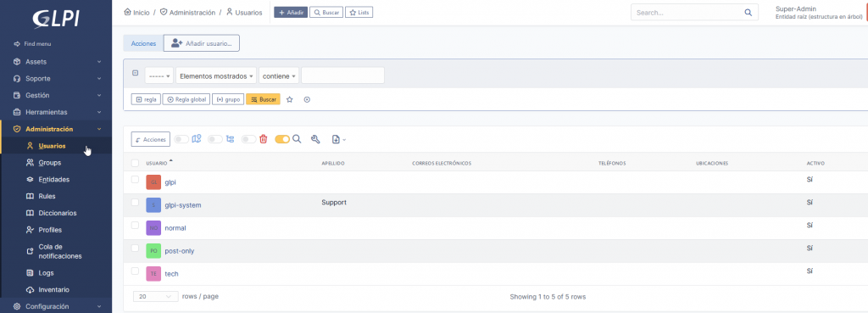Change the rows per page dropdown
This screenshot has width=868, height=313.
(156, 296)
